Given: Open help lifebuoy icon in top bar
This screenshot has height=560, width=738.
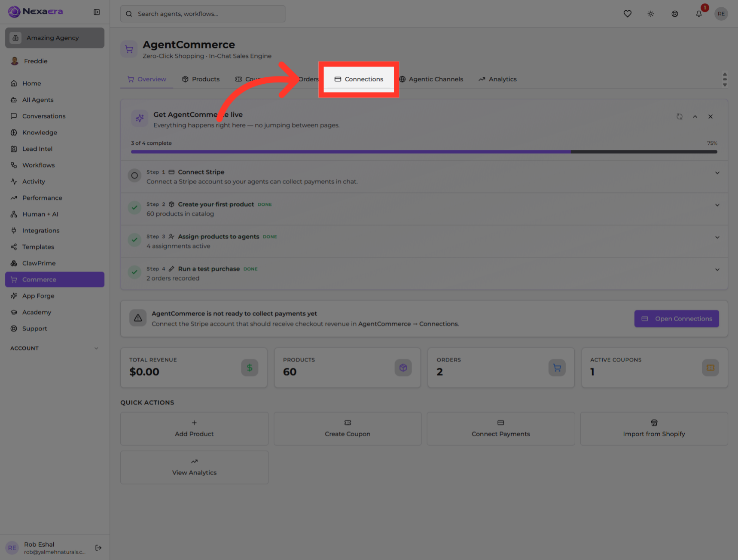Looking at the screenshot, I should (x=675, y=14).
